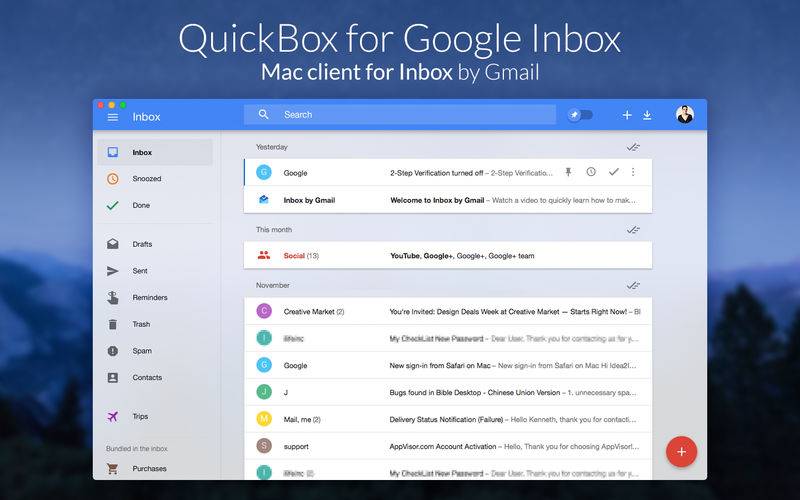800x500 pixels.
Task: Click the green Done checkmark icon
Action: 113,205
